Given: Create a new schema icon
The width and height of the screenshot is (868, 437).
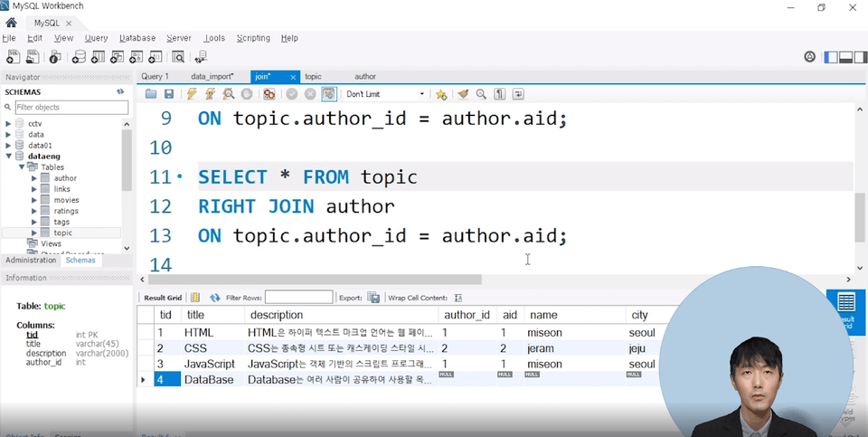Looking at the screenshot, I should click(80, 56).
